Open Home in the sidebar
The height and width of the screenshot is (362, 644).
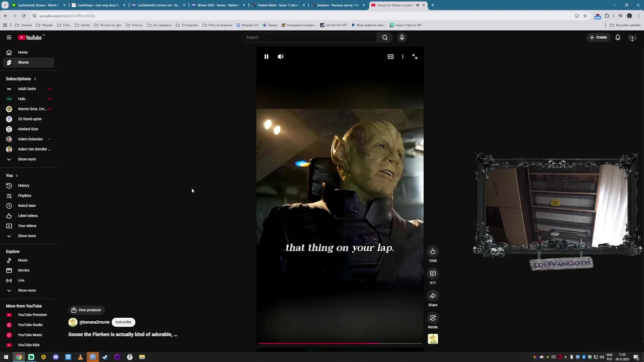[x=28, y=52]
